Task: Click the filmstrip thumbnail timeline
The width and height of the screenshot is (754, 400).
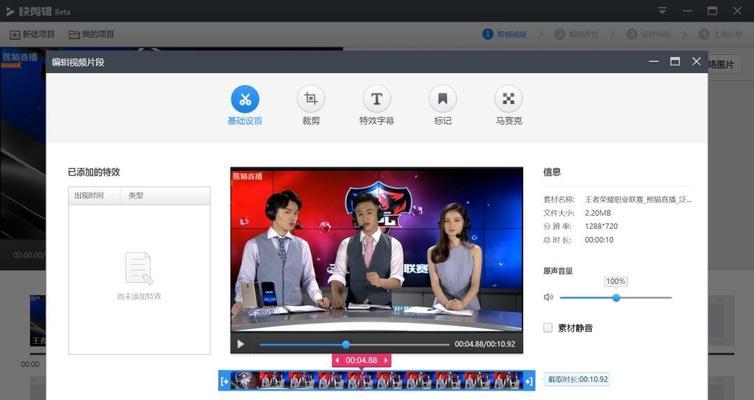Action: point(377,380)
